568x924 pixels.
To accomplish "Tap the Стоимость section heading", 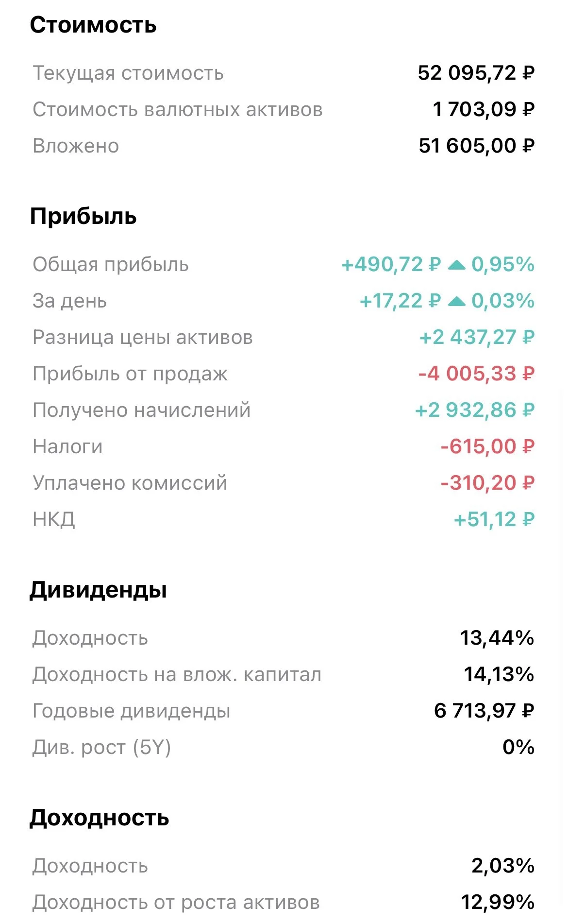I will click(x=93, y=25).
